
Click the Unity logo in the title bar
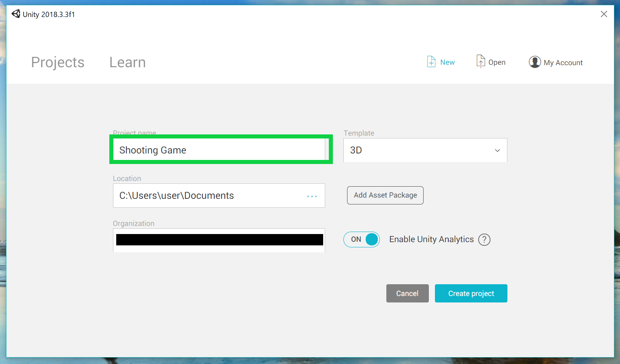click(16, 14)
